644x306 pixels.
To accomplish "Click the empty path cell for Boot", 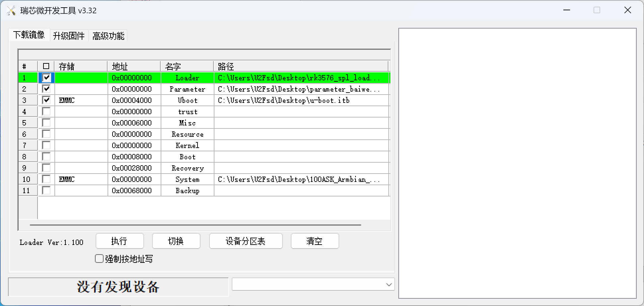I will click(x=300, y=157).
